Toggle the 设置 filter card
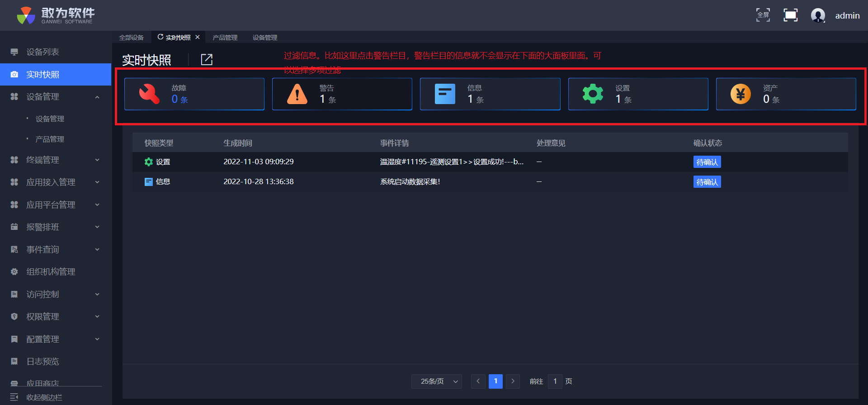 pyautogui.click(x=638, y=94)
